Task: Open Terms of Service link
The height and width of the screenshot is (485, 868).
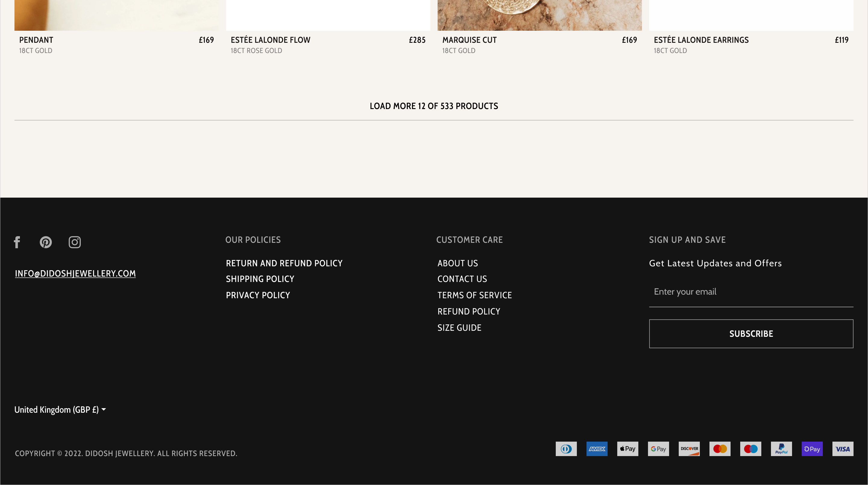Action: [x=474, y=296]
